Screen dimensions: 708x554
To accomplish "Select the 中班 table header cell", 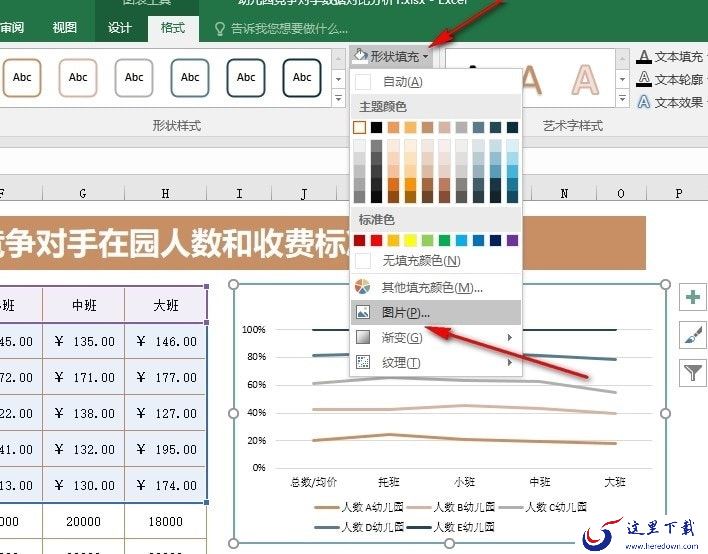I will 84,305.
